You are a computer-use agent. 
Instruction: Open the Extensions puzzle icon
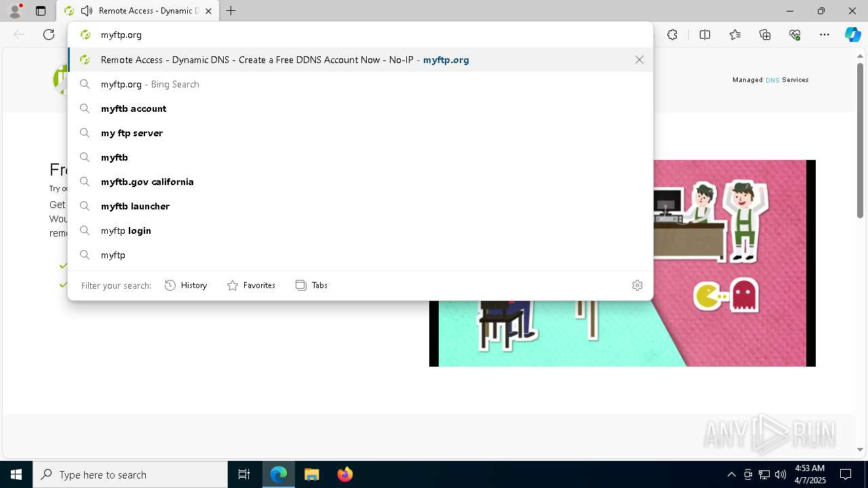[672, 35]
